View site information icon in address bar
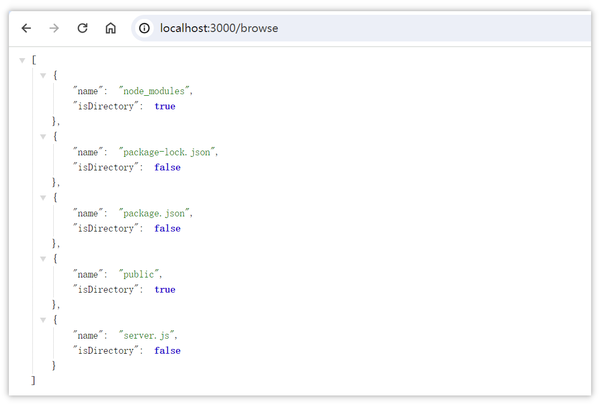 click(x=144, y=28)
